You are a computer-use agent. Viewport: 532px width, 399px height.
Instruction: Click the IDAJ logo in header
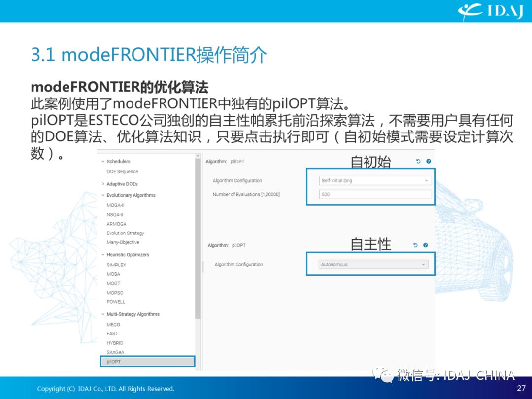490,12
